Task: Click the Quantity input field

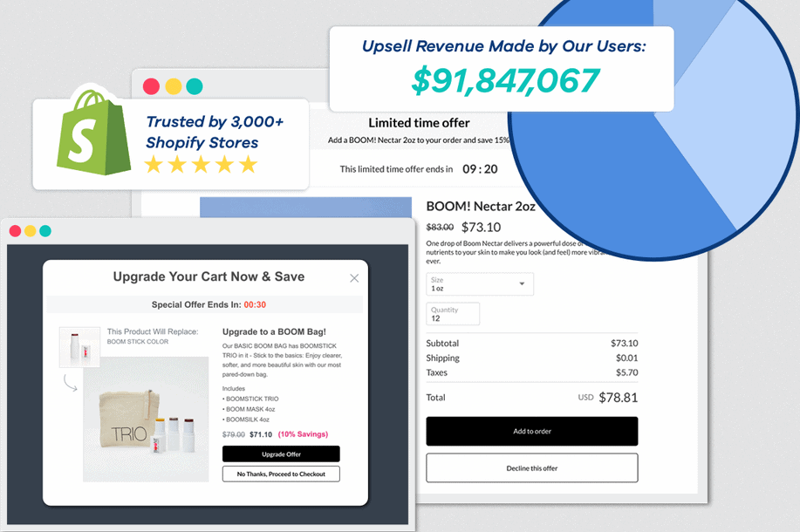Action: tap(453, 314)
